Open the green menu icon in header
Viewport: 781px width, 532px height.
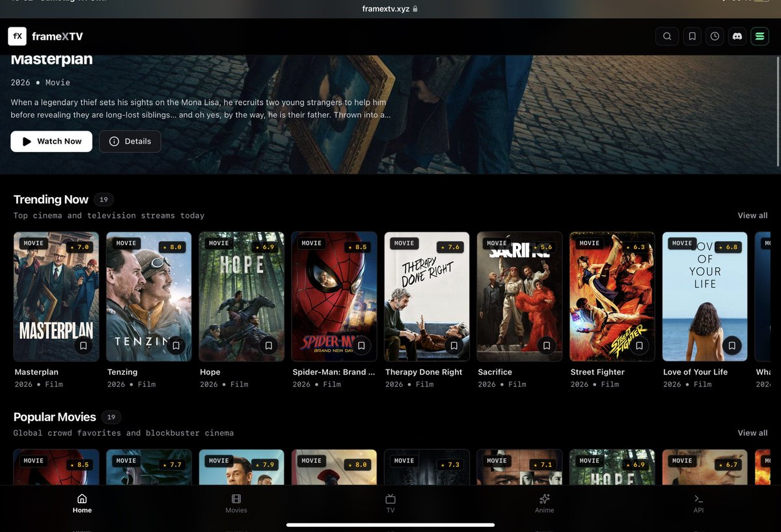[760, 36]
